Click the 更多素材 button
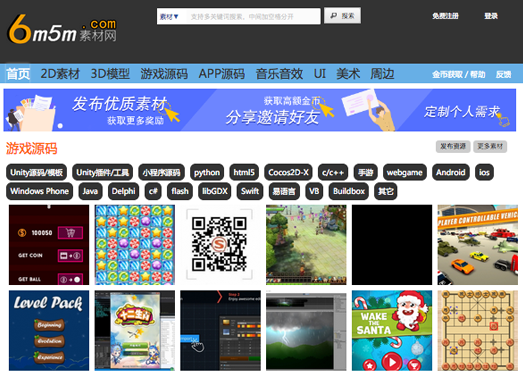 490,146
